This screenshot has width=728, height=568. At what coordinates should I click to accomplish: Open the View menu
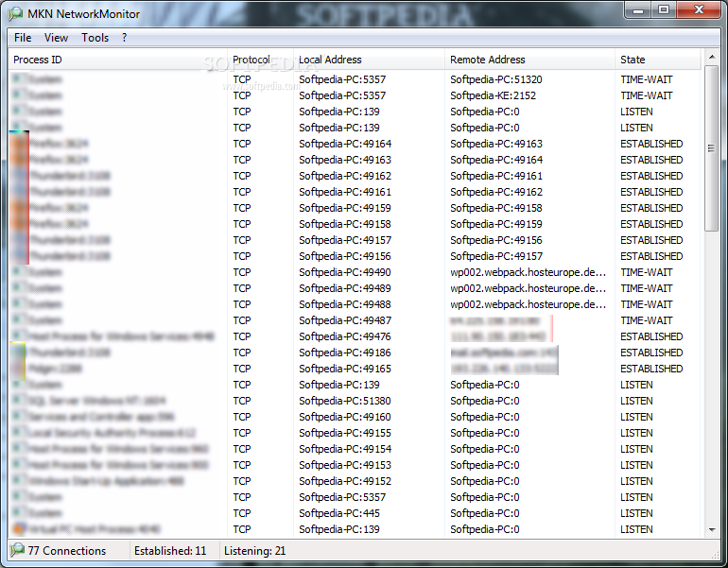point(56,38)
